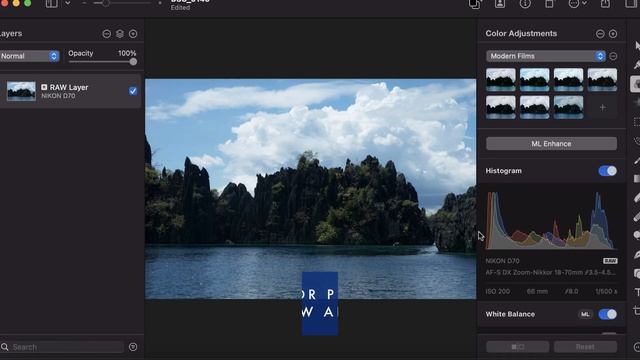Click the layers stack icon in Layers header
Screen dimensions: 640x360
[x=120, y=34]
